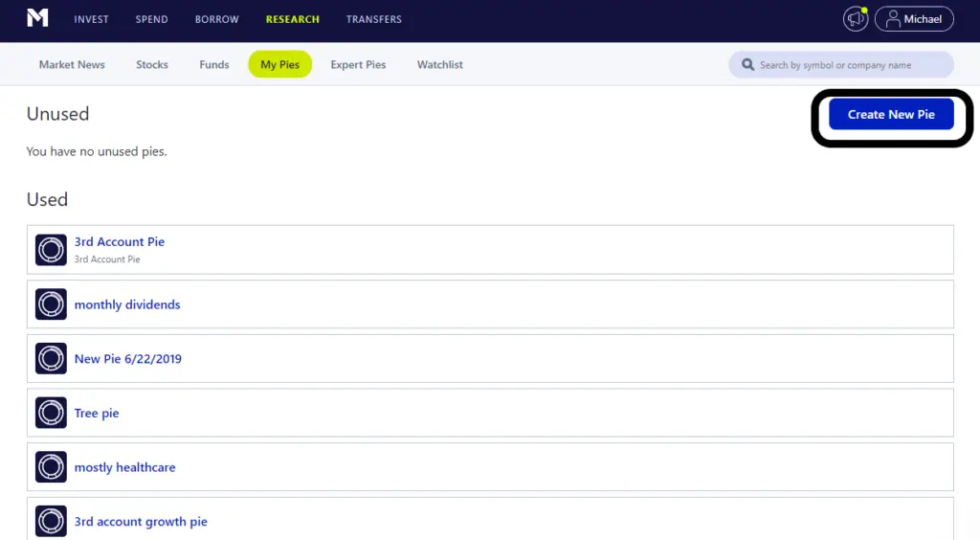Open the monthly dividends pie link
Screen dimensions: 980x540
click(x=127, y=304)
